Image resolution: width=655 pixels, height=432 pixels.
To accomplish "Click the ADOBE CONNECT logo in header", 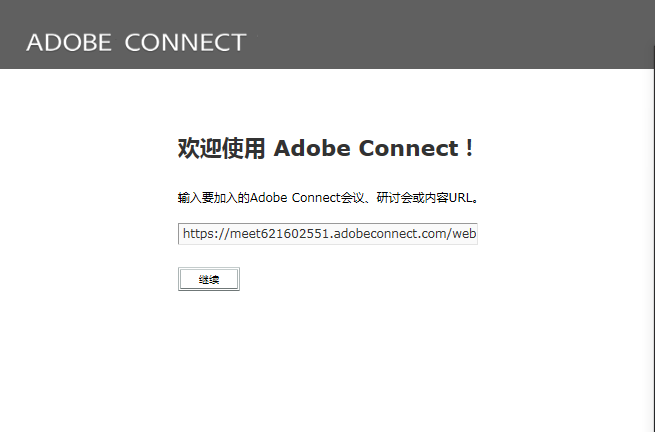I will click(x=136, y=42).
